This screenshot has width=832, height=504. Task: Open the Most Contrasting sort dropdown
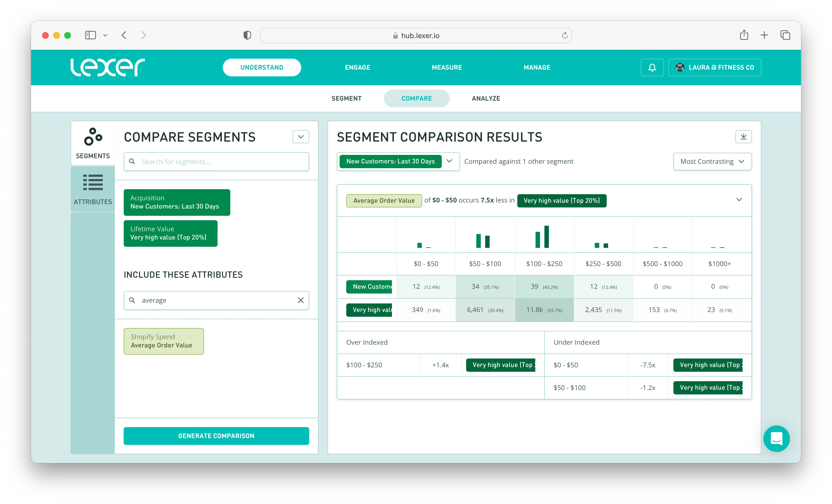point(712,161)
